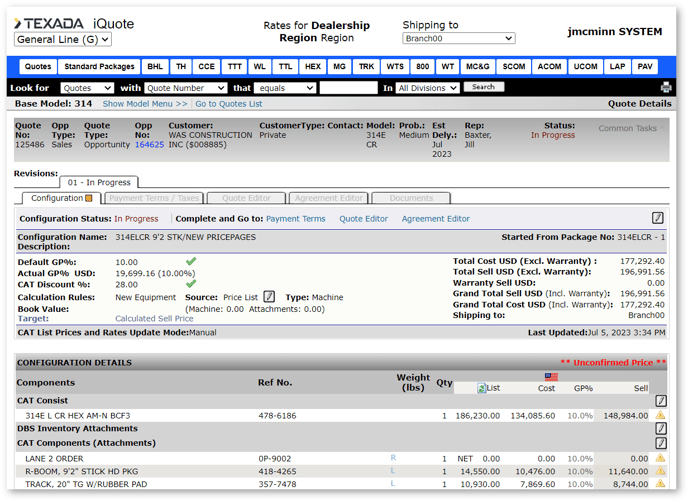Viewport: 688px width, 501px height.
Task: Select the HEX product tab
Action: click(x=313, y=67)
